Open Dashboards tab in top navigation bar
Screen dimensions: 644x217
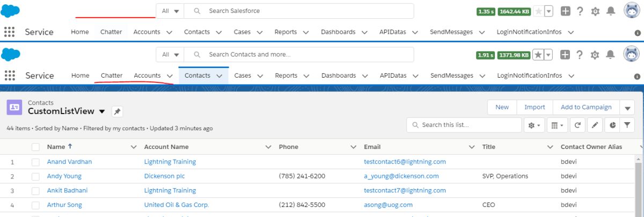[338, 32]
